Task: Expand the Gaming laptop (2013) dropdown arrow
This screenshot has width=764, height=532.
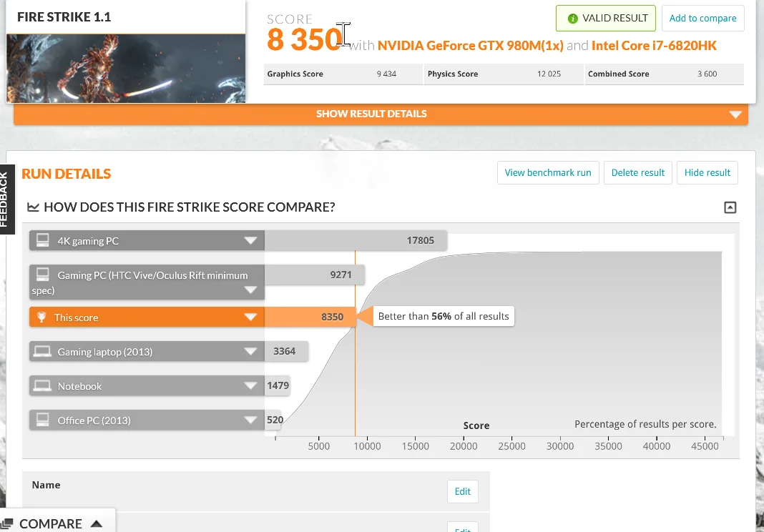Action: click(x=250, y=352)
